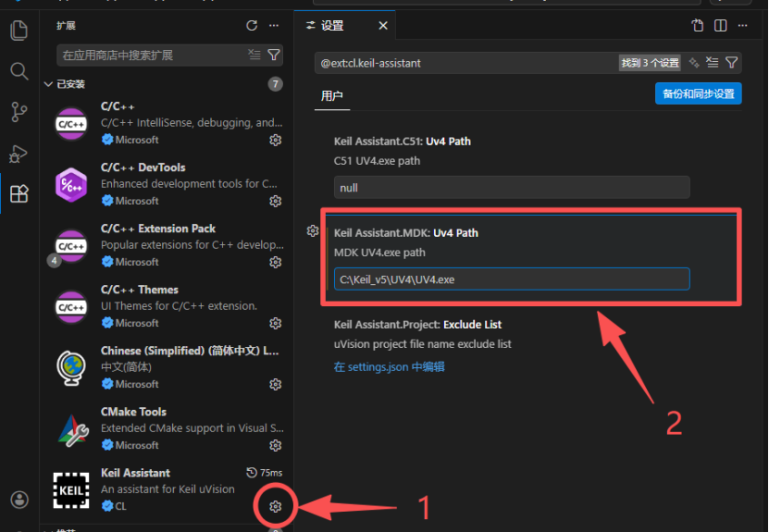Select the CMake Tools extension entry
769x532 pixels.
click(167, 428)
